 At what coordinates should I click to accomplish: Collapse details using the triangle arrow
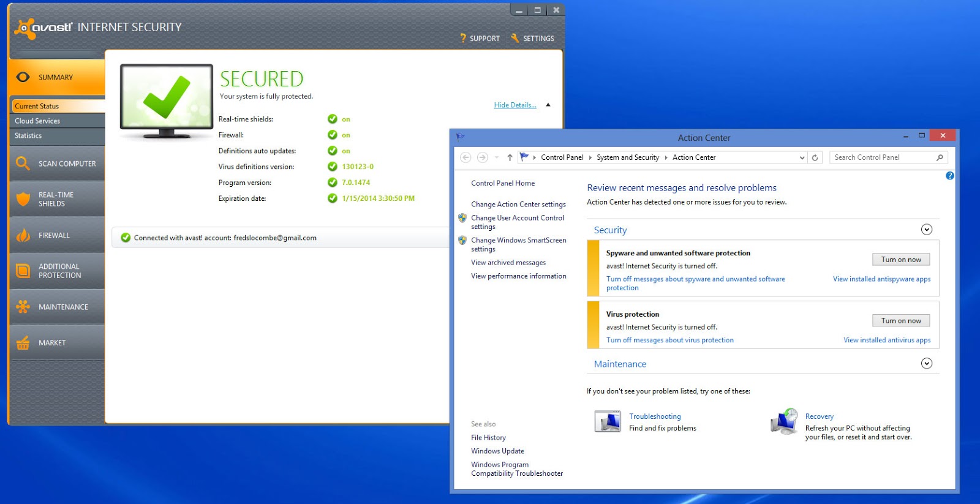click(x=548, y=105)
